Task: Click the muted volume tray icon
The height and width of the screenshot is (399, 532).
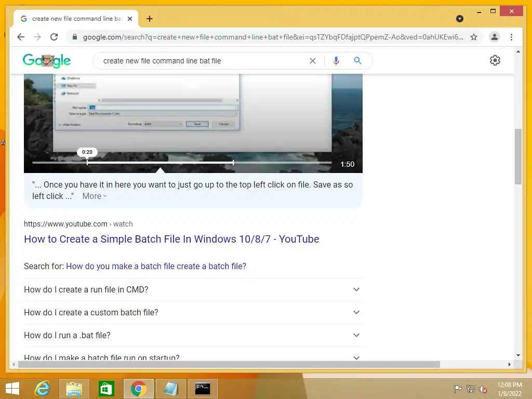Action: tap(483, 389)
